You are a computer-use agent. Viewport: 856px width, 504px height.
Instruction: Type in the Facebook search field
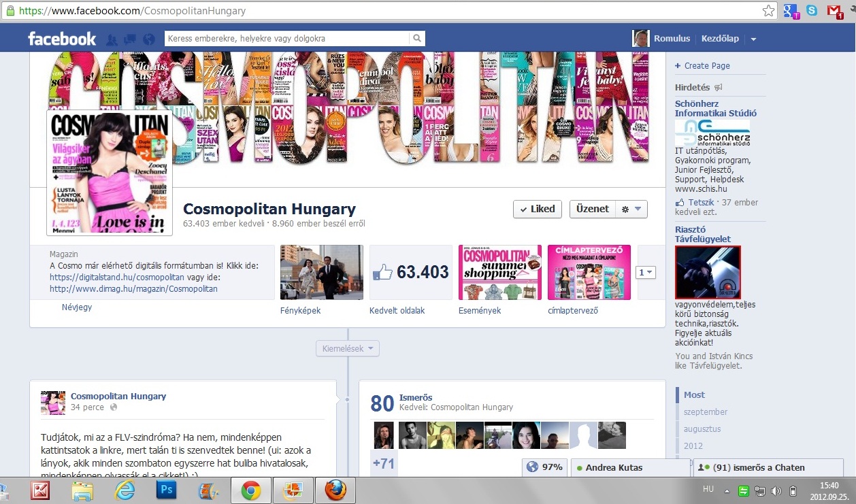pyautogui.click(x=287, y=39)
